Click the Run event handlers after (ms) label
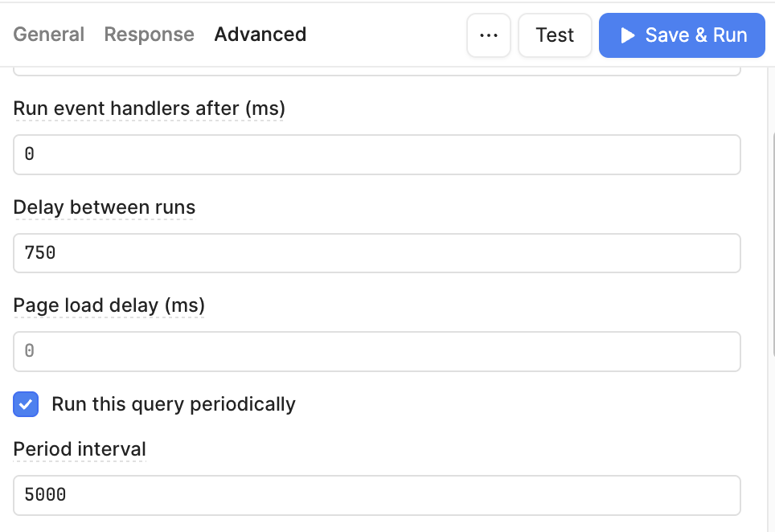This screenshot has width=775, height=532. [149, 108]
